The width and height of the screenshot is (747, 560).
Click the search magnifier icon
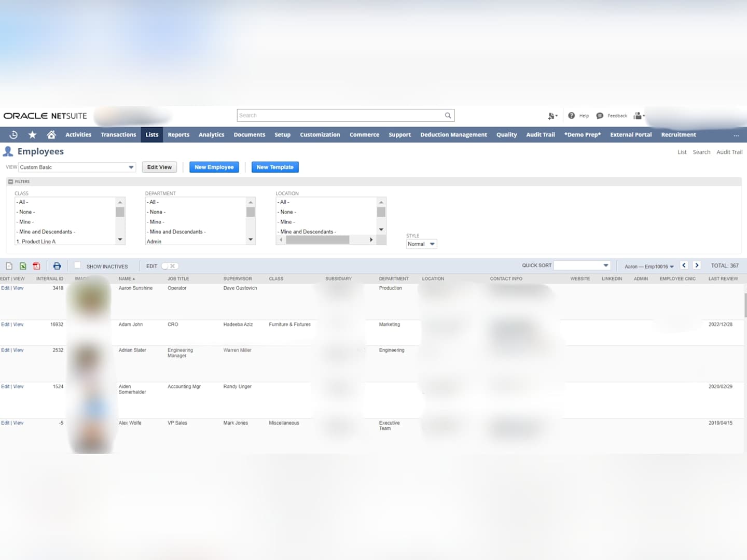448,116
